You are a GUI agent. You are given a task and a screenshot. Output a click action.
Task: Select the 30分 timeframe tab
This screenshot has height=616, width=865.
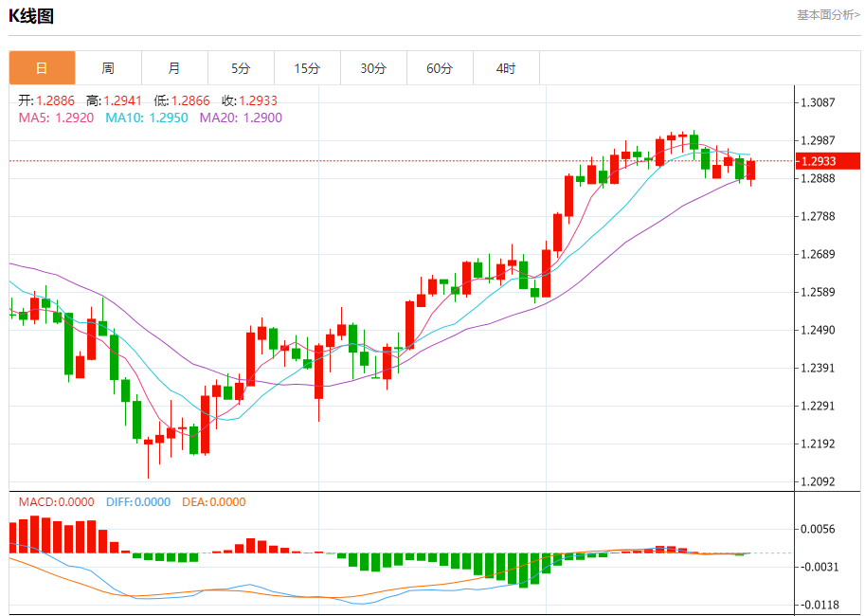373,68
